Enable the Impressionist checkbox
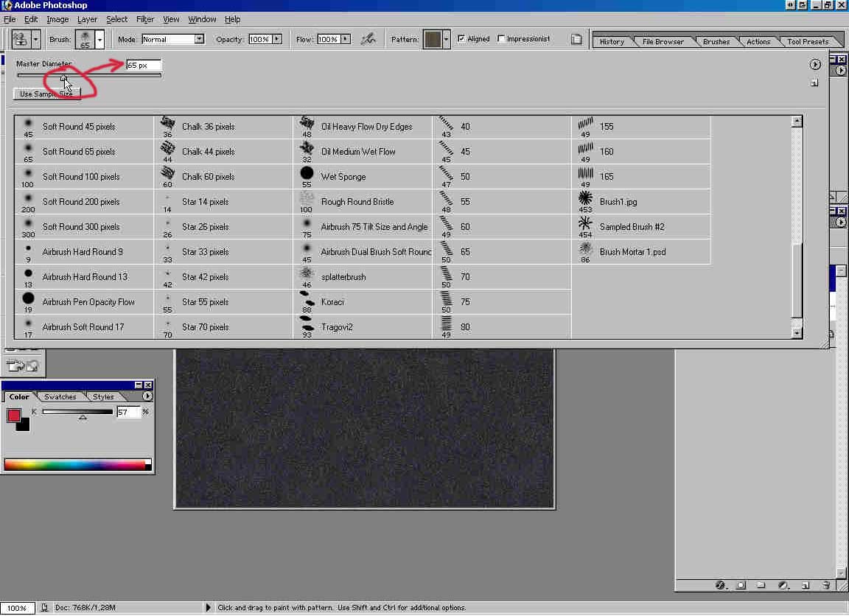The image size is (849, 616). click(x=502, y=39)
